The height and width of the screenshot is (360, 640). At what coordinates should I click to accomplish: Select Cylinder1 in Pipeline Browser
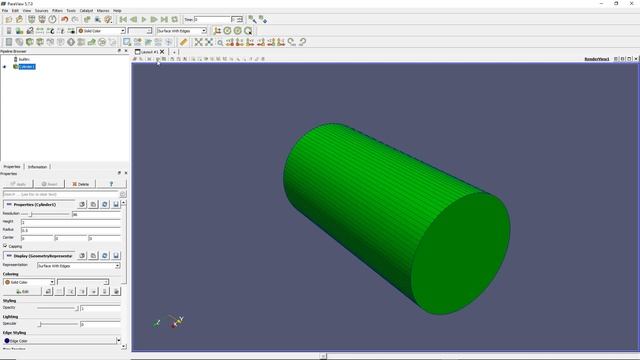pos(27,67)
